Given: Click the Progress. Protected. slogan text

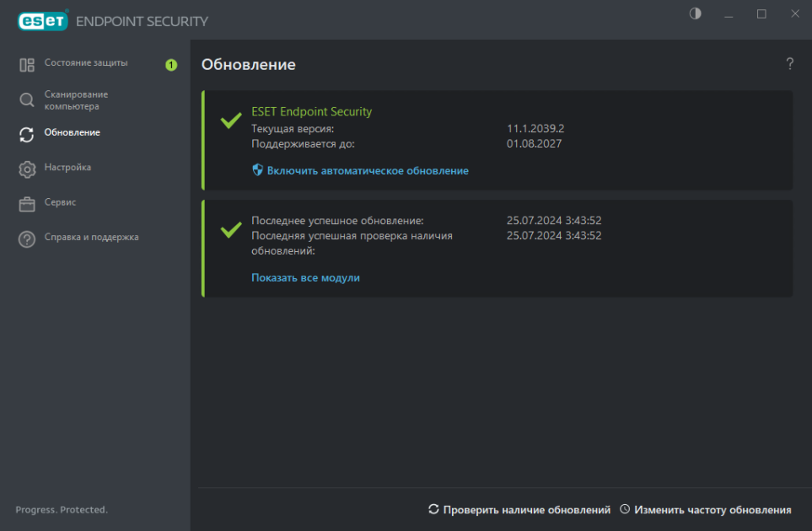Looking at the screenshot, I should (x=62, y=510).
